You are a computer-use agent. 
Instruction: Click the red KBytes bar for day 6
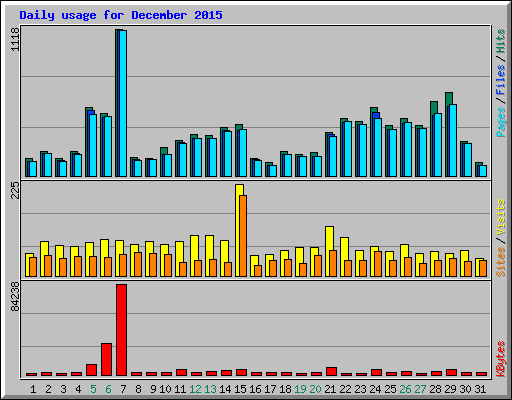pyautogui.click(x=106, y=359)
